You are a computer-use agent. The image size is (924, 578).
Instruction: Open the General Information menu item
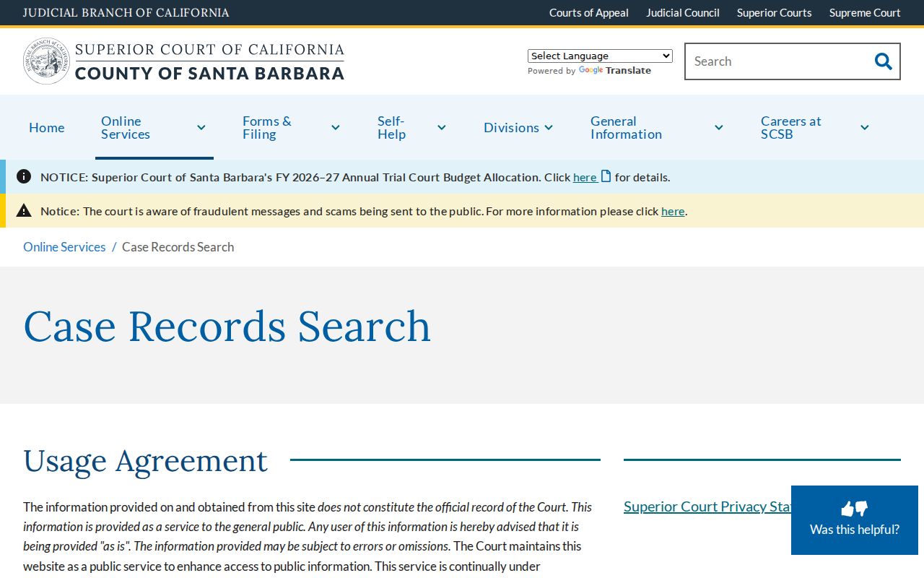(626, 127)
